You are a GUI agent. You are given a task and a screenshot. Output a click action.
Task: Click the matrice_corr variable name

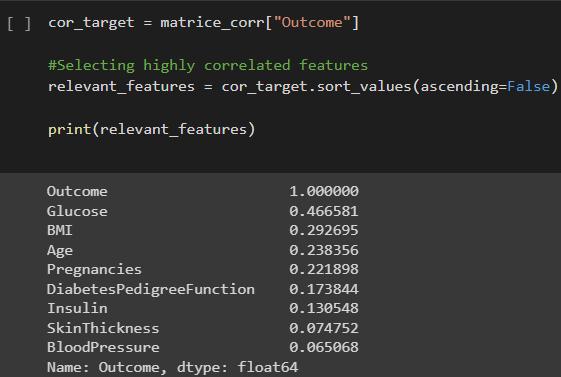212,23
